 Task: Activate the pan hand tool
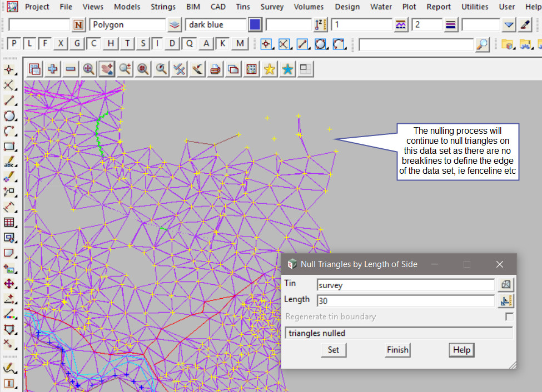pyautogui.click(x=107, y=69)
